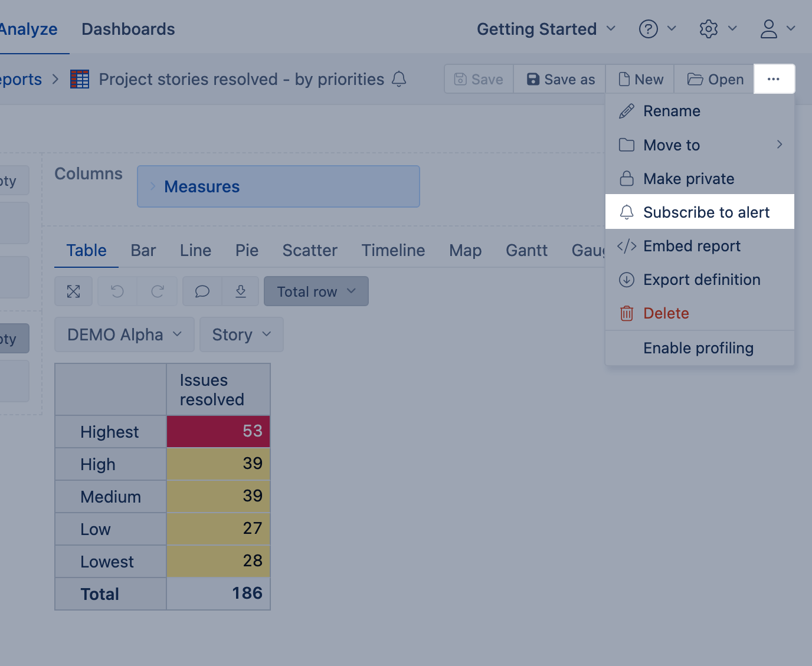This screenshot has height=666, width=812.
Task: Select Subscribe to alert menu item
Action: (x=706, y=212)
